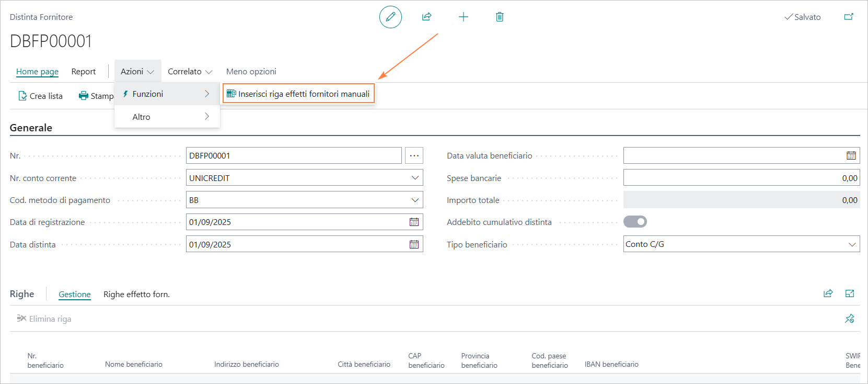Image resolution: width=868 pixels, height=384 pixels.
Task: Click Meno opzioni link
Action: [x=251, y=72]
